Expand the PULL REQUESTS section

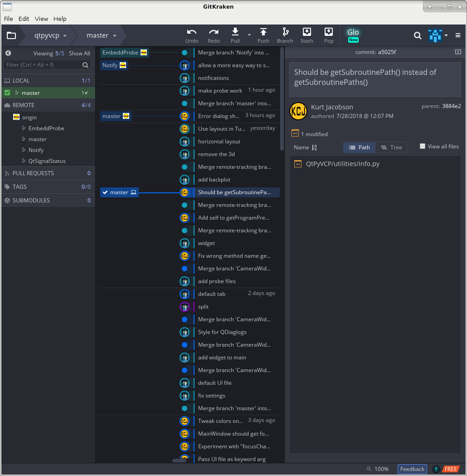(48, 173)
